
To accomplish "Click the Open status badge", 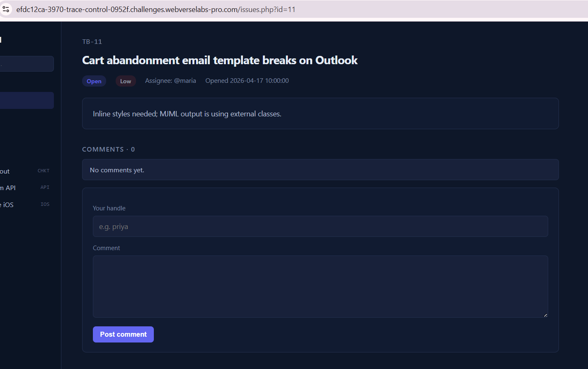I will pyautogui.click(x=94, y=81).
